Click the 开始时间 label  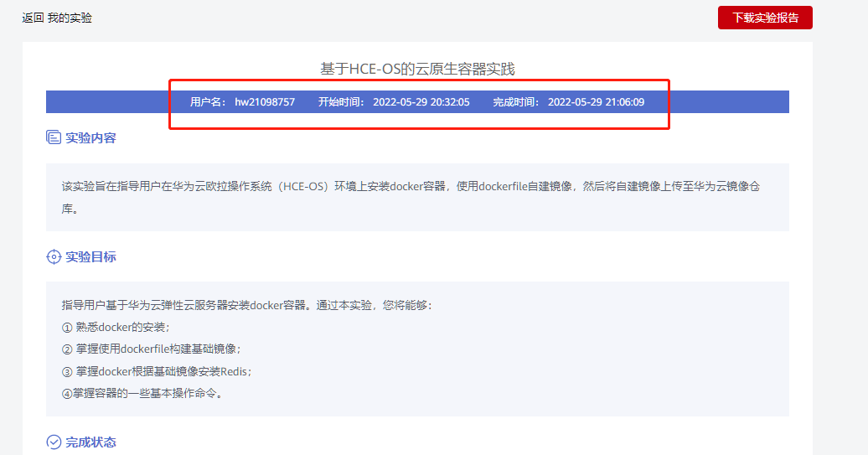(340, 102)
